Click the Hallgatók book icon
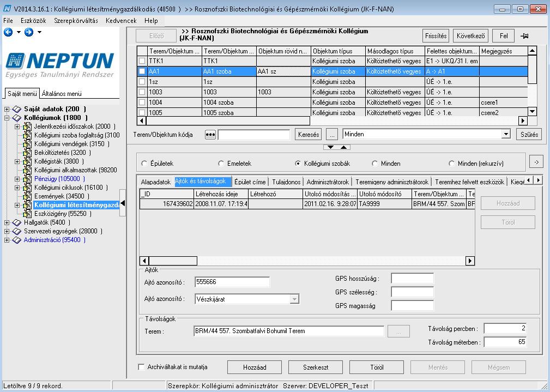 click(17, 222)
